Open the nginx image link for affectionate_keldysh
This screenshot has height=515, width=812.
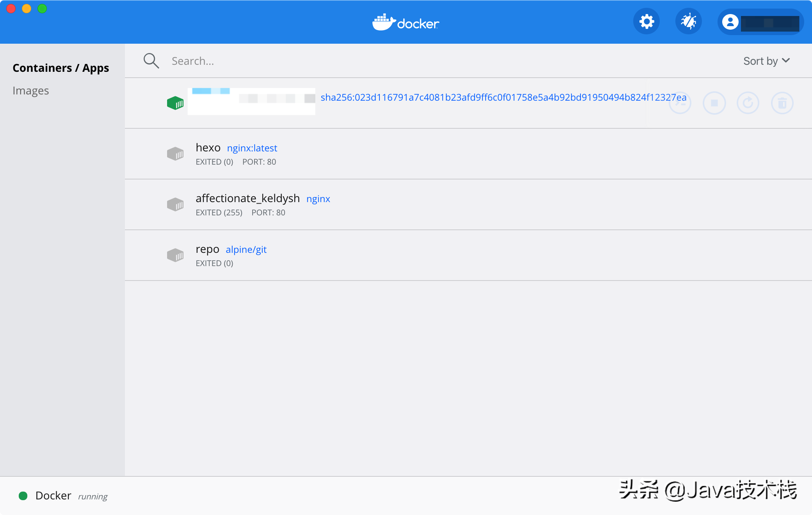318,199
